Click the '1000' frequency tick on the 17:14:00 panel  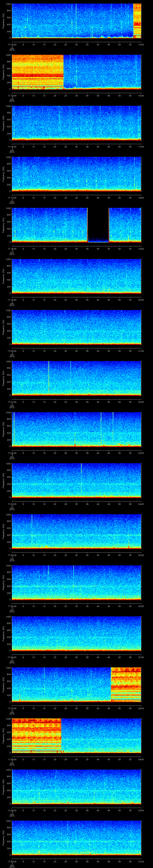pyautogui.click(x=8, y=4)
